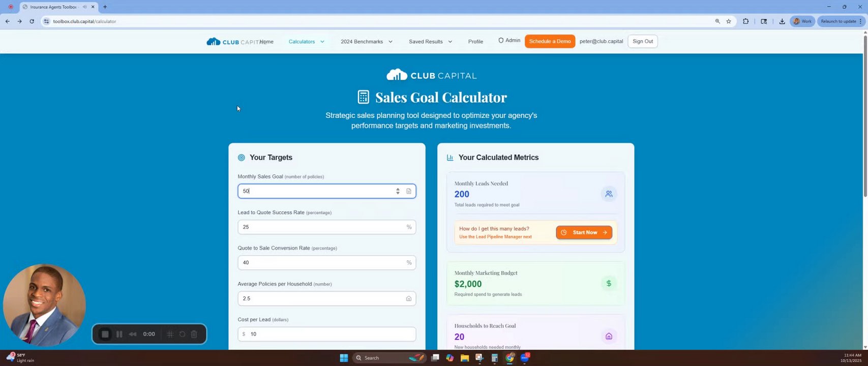Focus the Monthly Sales Goal input
This screenshot has width=868, height=366.
[x=326, y=191]
